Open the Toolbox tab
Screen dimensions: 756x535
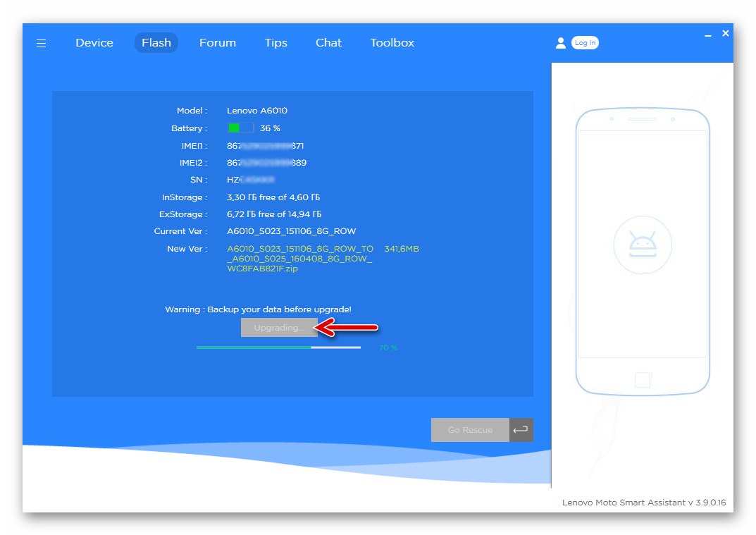pos(392,43)
